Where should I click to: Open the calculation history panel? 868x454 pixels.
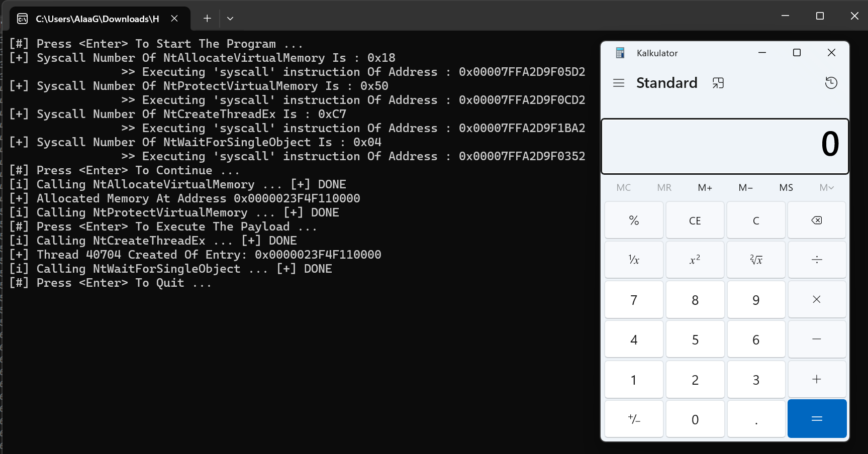click(831, 83)
